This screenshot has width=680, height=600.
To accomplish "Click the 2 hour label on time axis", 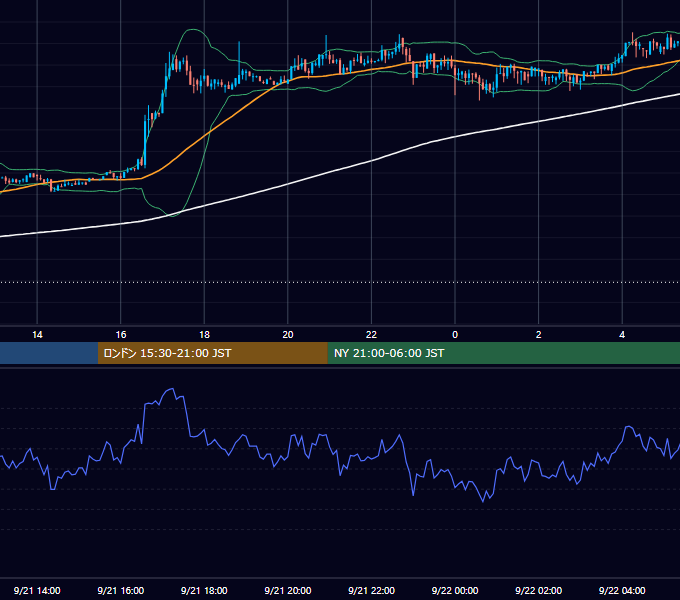I will coord(539,335).
